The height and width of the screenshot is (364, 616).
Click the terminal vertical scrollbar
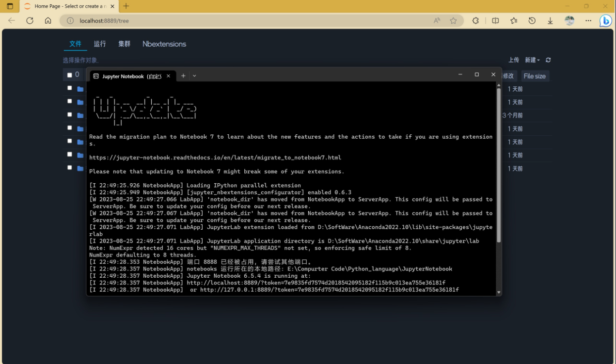[x=499, y=165]
